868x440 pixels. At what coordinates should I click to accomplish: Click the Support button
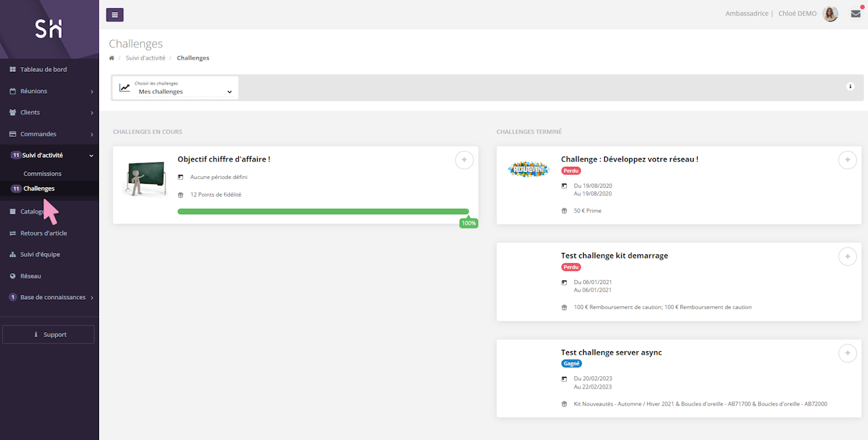(x=49, y=335)
